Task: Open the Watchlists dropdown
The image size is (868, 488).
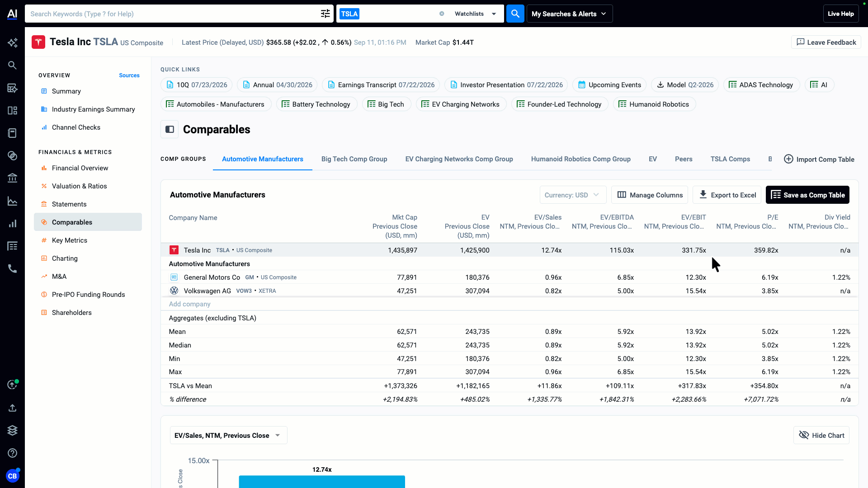Action: point(476,14)
